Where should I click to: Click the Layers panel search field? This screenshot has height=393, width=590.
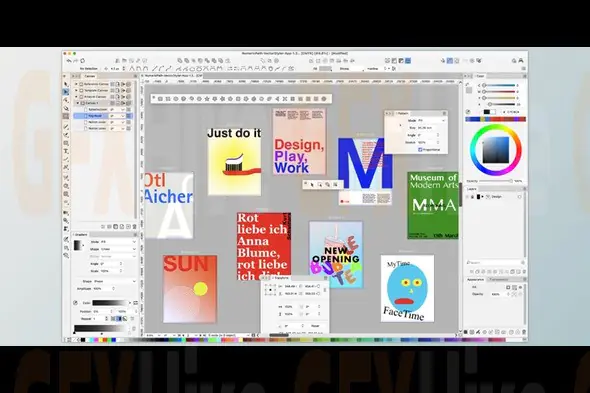494,262
